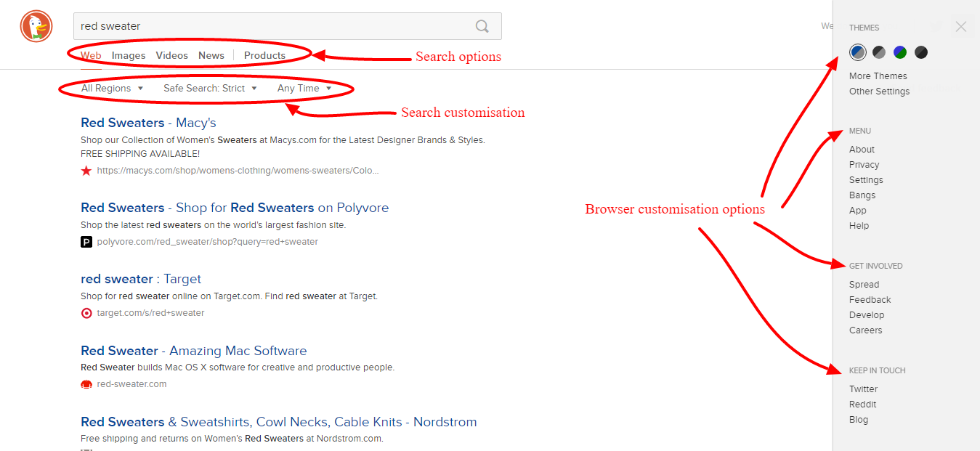The height and width of the screenshot is (451, 980).
Task: Click Develop under Get Involved
Action: click(867, 315)
